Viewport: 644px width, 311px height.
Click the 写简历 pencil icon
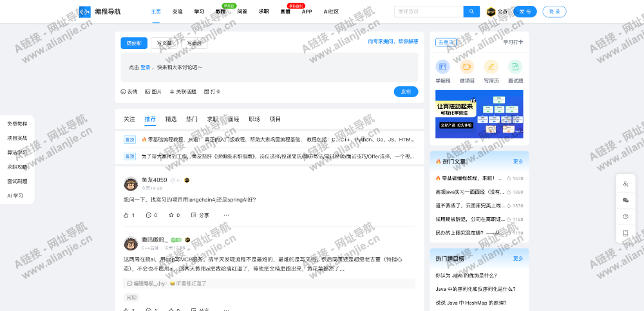point(491,66)
